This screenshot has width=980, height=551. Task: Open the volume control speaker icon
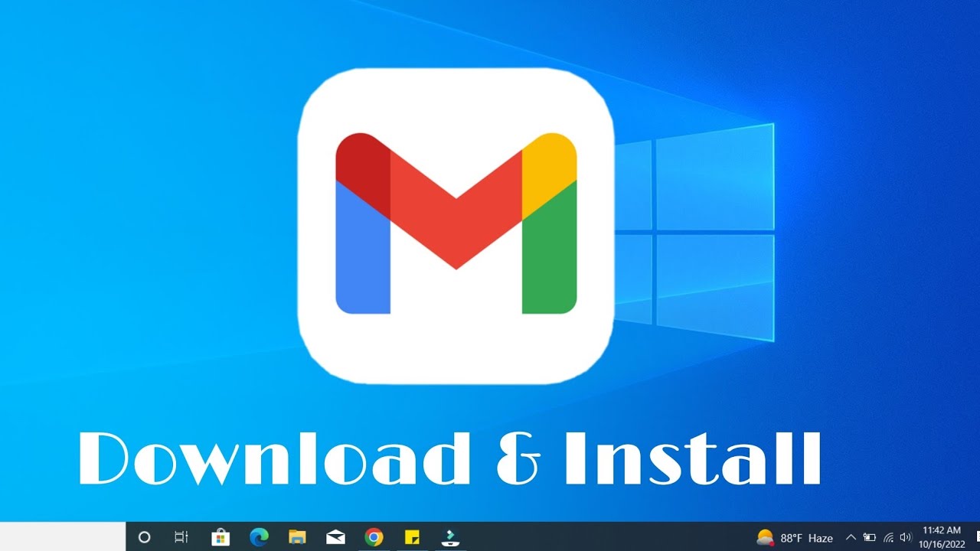[x=906, y=537]
